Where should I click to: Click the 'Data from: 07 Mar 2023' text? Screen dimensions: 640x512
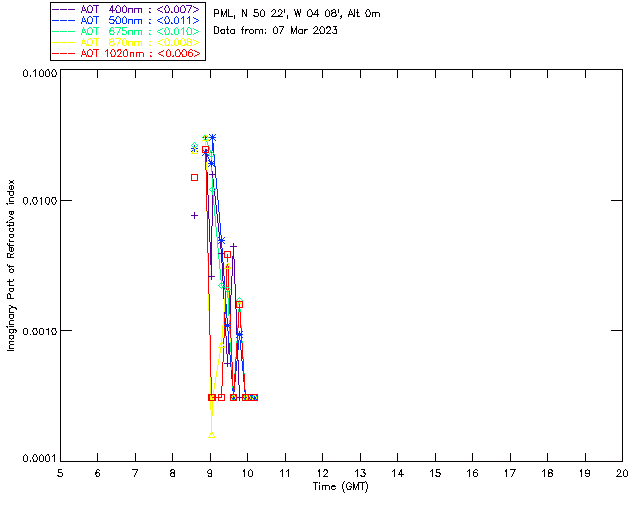tap(275, 30)
